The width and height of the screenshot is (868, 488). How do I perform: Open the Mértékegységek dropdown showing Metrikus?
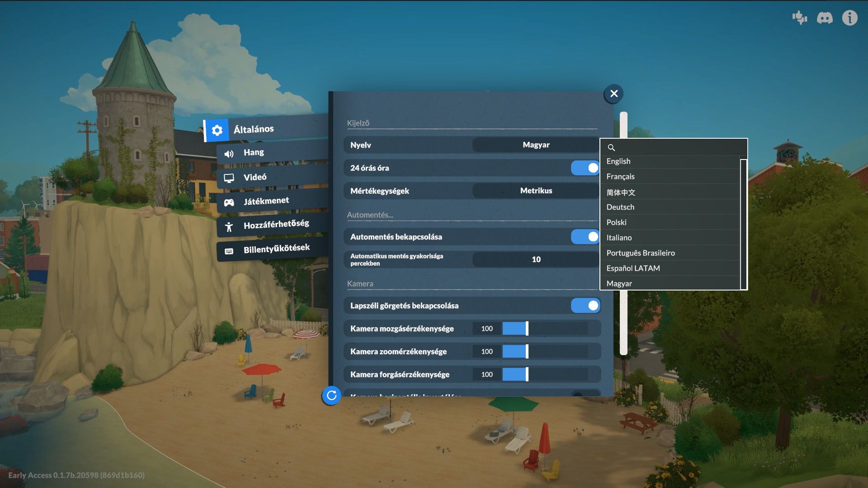point(536,191)
